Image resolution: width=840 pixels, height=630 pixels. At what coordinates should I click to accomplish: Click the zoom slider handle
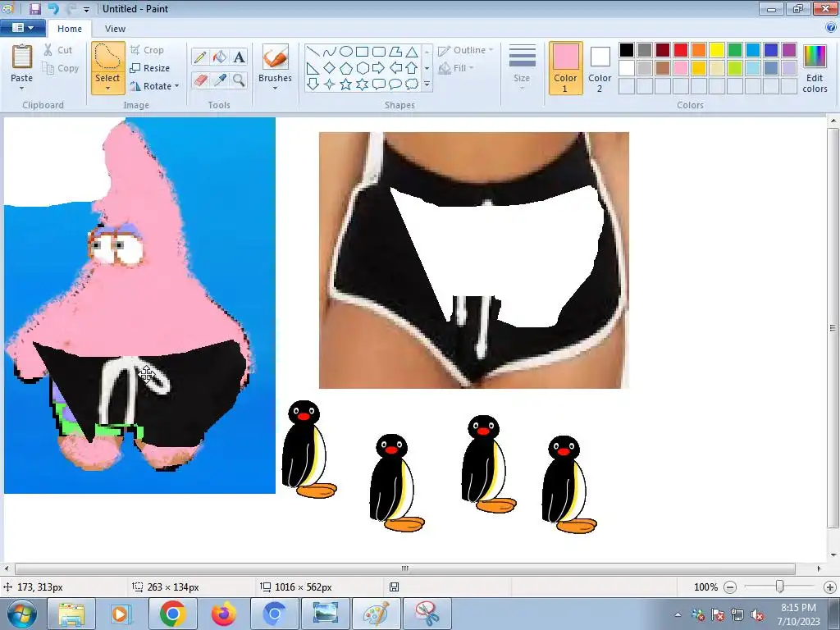click(780, 587)
